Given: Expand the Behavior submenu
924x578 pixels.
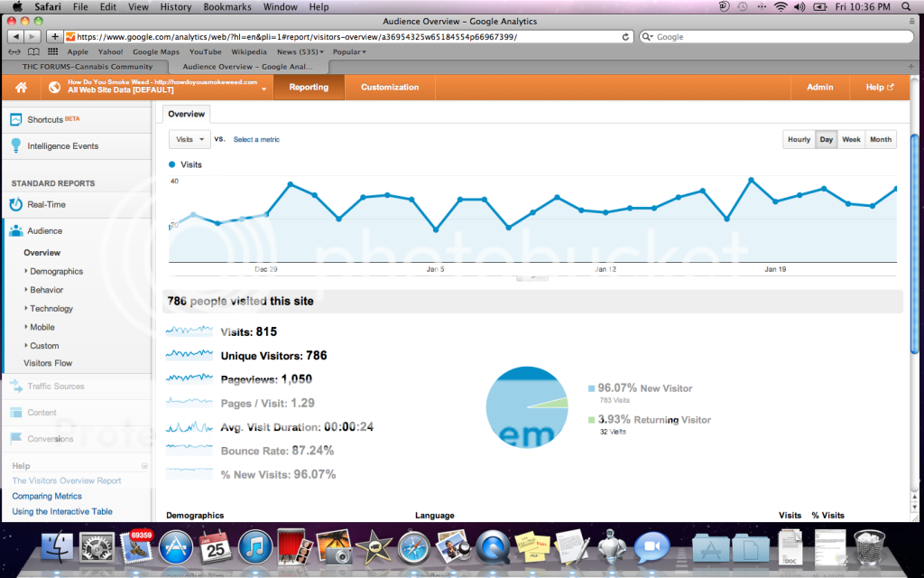Looking at the screenshot, I should coord(26,290).
